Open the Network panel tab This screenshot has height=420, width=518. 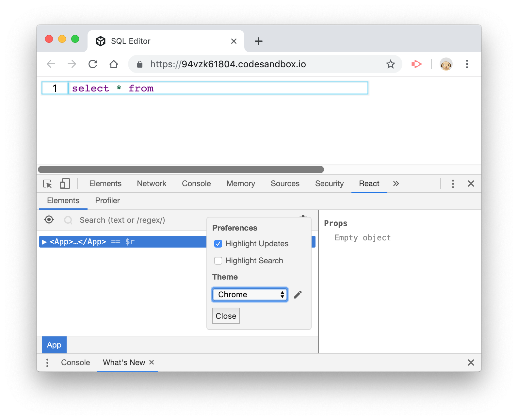coord(152,184)
